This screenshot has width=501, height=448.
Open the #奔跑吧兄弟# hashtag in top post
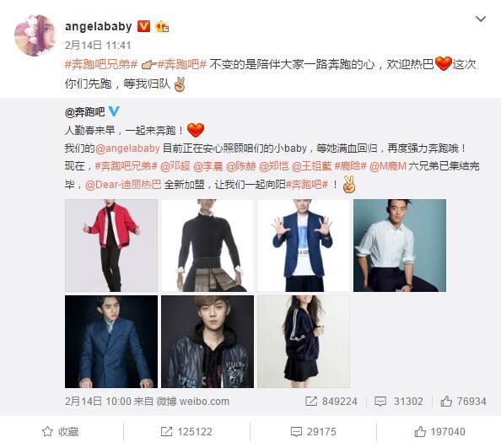pos(101,65)
